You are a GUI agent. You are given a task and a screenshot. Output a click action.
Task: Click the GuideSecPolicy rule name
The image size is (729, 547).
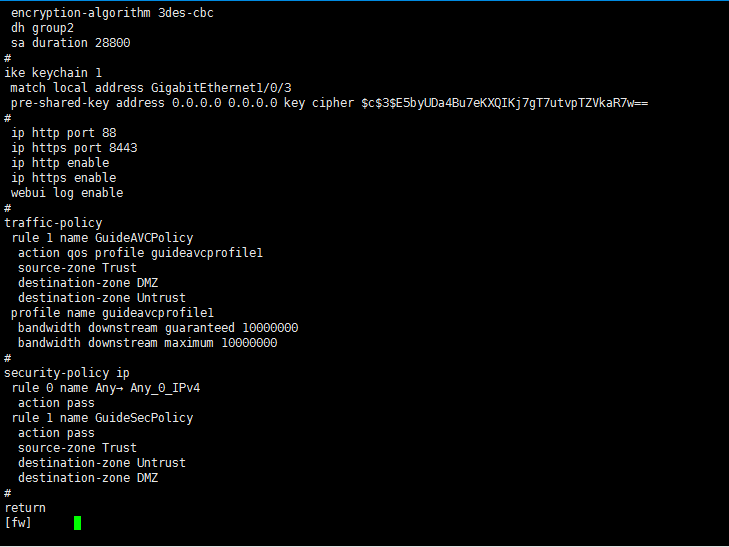[144, 418]
